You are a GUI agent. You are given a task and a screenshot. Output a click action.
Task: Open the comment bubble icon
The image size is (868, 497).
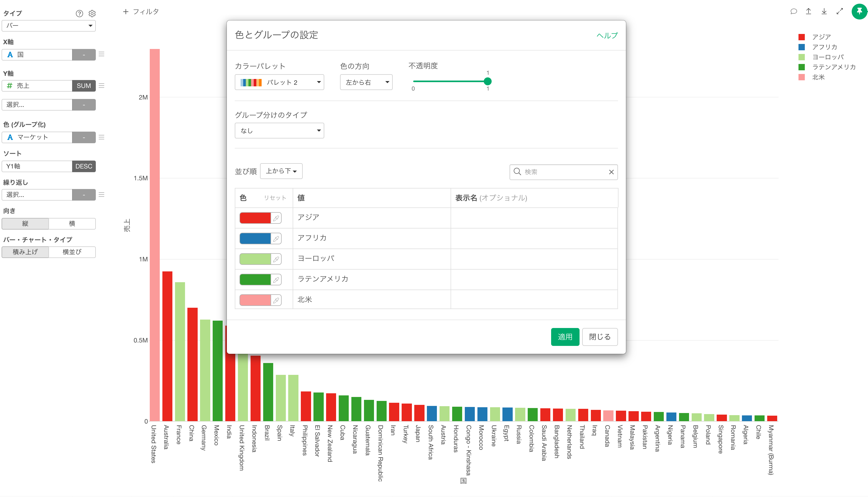794,11
